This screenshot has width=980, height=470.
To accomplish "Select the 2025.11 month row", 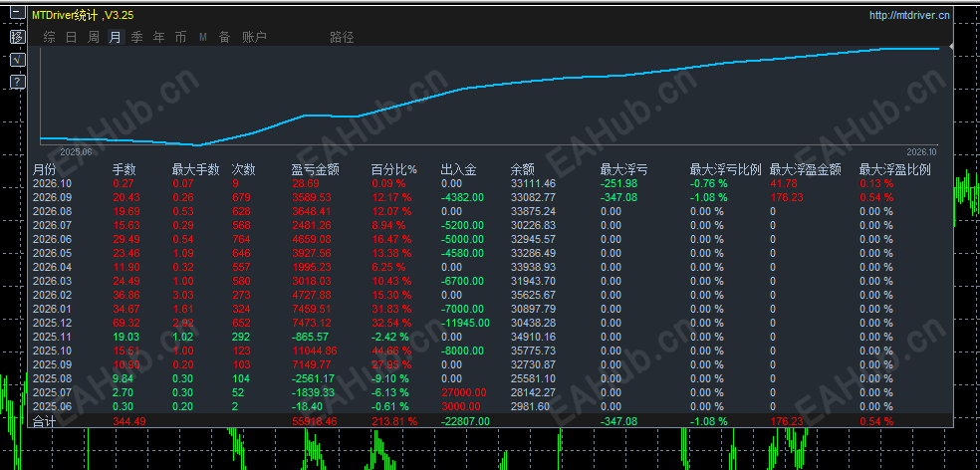I will [491, 337].
